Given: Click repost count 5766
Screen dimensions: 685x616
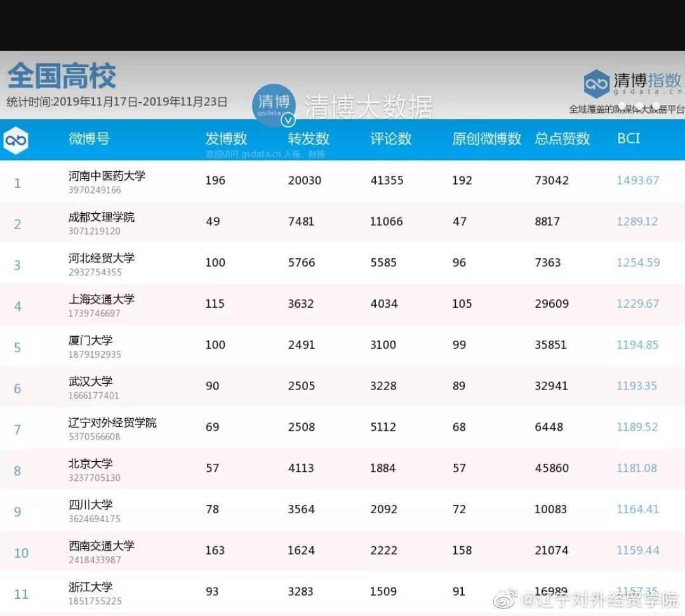Looking at the screenshot, I should 302,263.
